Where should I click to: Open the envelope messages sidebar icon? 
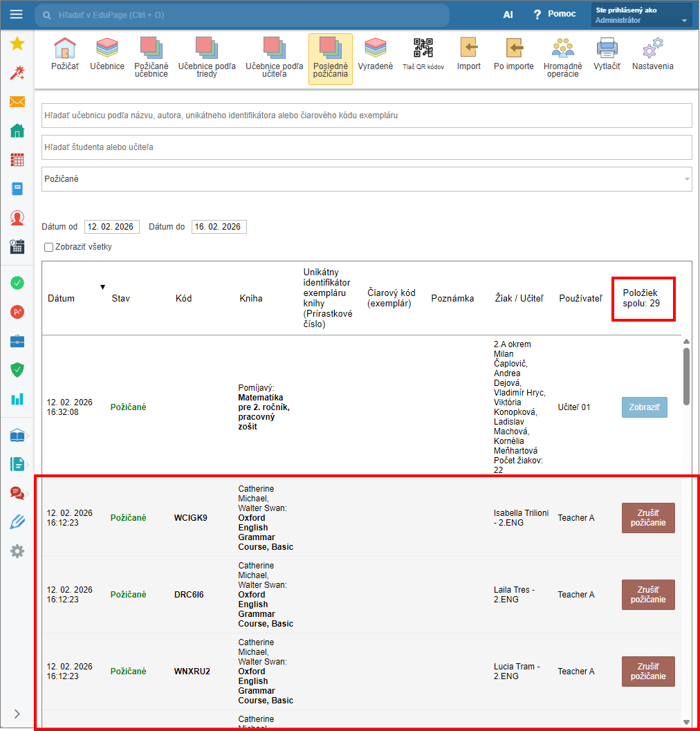pos(17,102)
